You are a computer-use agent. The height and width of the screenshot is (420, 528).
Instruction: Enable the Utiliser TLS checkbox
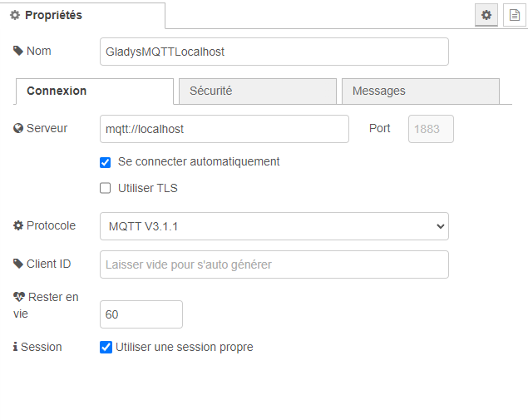[106, 188]
